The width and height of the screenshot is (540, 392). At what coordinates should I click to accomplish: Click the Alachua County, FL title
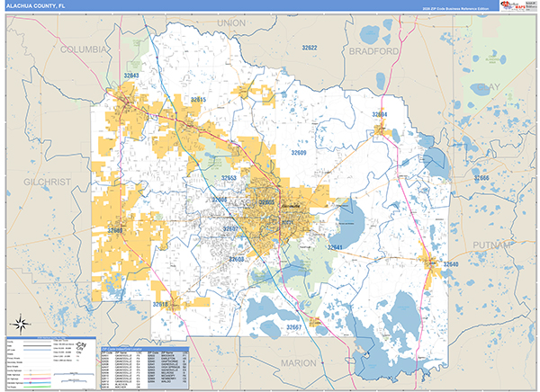(x=36, y=5)
